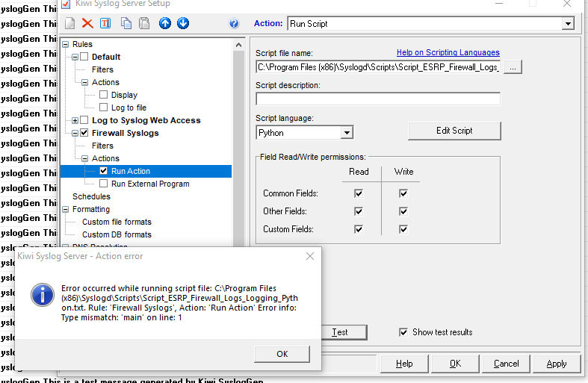Select the Schedules tree item

[91, 196]
